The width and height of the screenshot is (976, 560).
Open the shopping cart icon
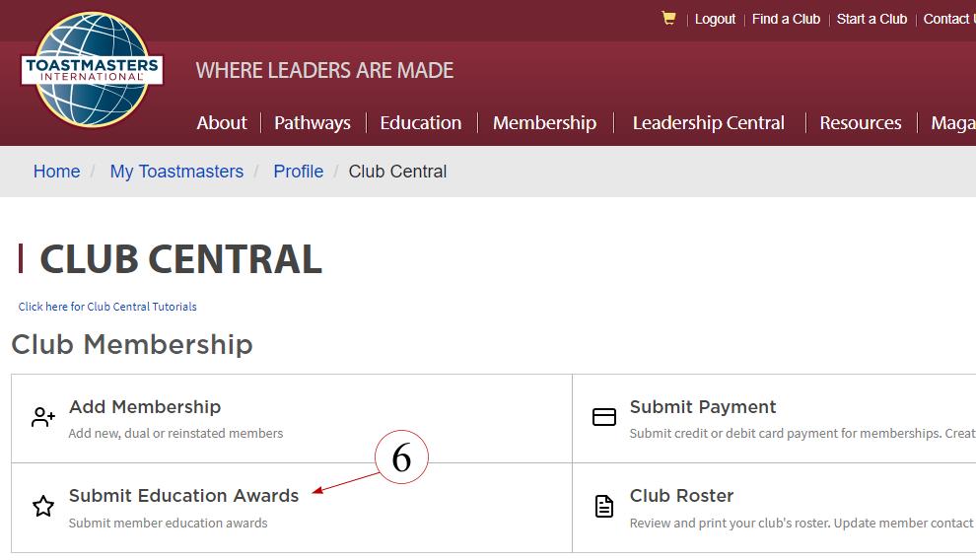[x=668, y=18]
